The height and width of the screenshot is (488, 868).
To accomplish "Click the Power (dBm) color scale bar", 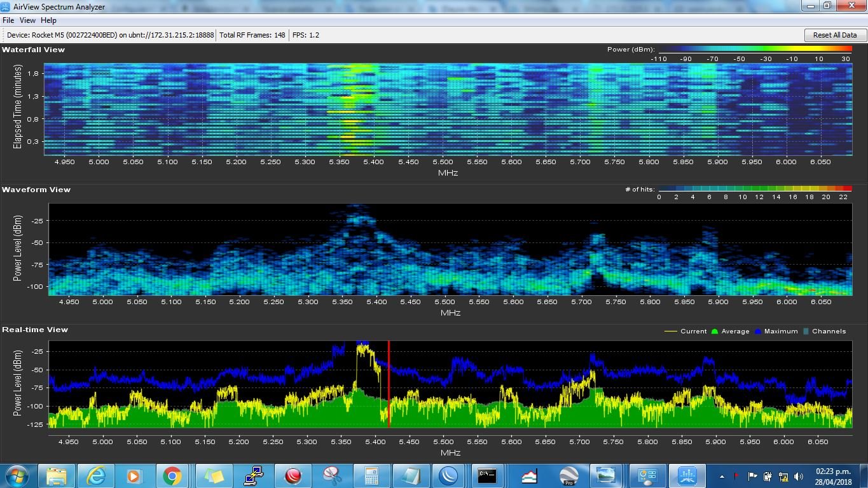I will pos(752,50).
